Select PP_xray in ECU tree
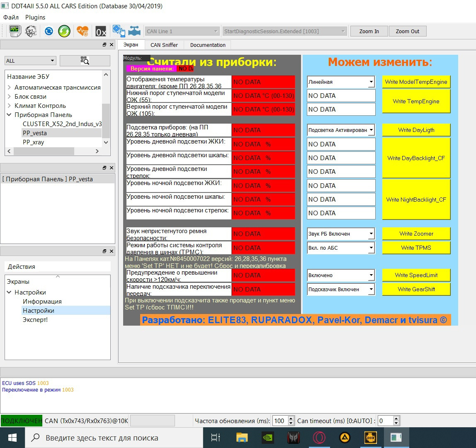 [x=34, y=142]
